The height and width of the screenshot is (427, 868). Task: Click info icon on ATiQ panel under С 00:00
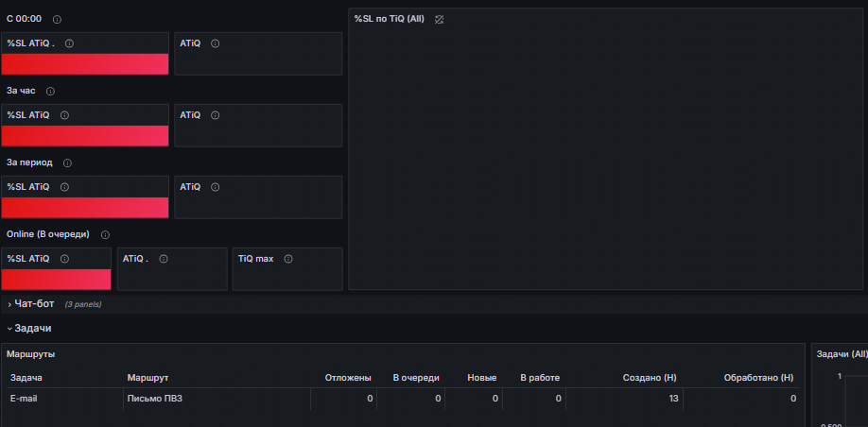215,43
